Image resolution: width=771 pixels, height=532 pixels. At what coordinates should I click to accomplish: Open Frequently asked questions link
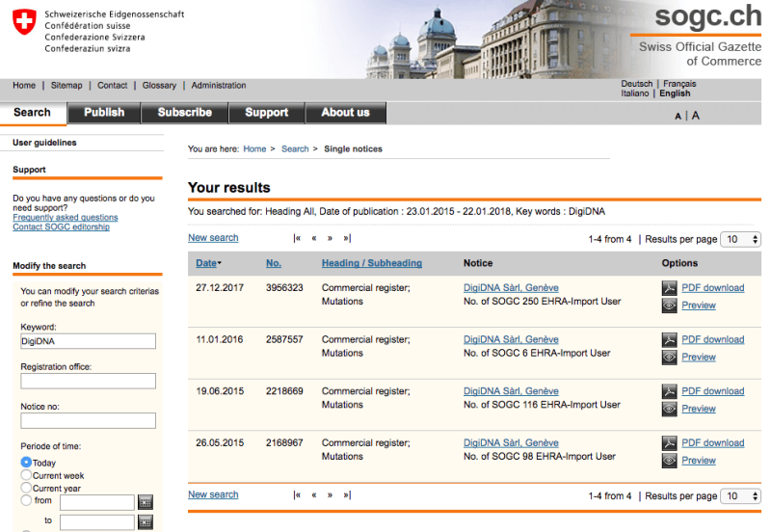pyautogui.click(x=66, y=217)
